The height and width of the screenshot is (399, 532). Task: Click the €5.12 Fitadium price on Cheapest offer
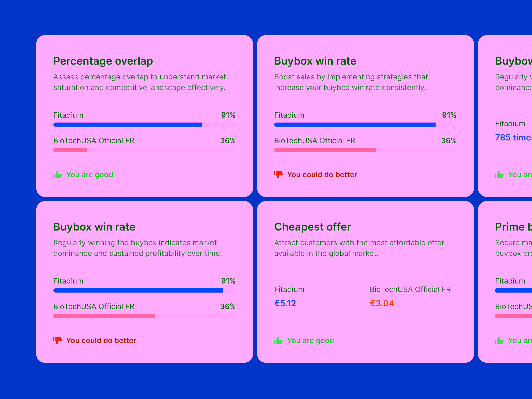(285, 303)
